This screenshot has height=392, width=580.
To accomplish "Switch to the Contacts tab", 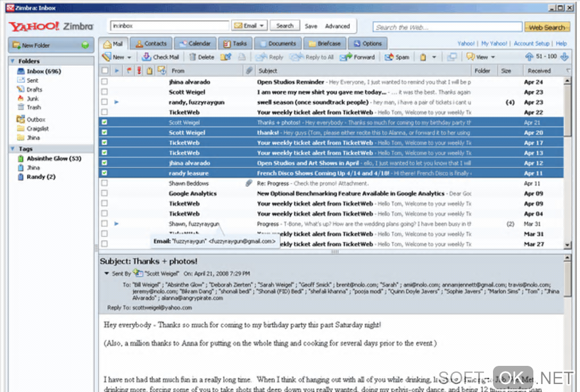I will [151, 44].
